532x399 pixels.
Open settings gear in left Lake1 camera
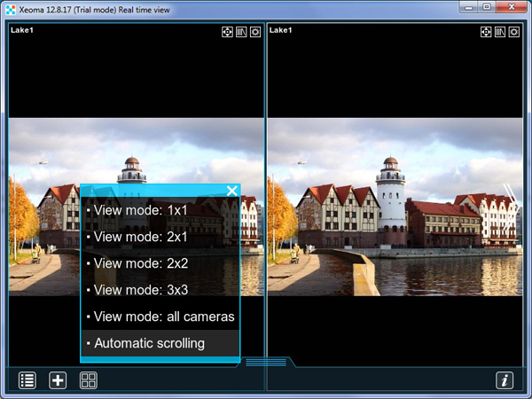[x=255, y=32]
